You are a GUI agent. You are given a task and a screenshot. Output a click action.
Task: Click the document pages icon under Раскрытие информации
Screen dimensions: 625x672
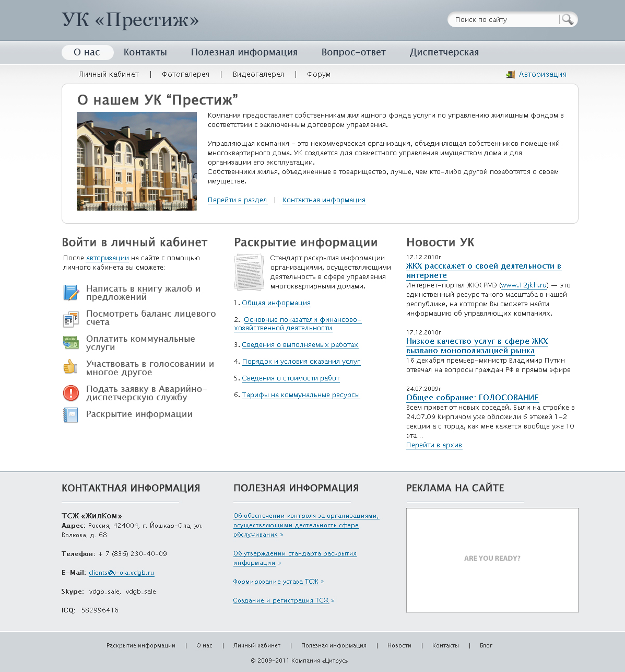[x=249, y=272]
